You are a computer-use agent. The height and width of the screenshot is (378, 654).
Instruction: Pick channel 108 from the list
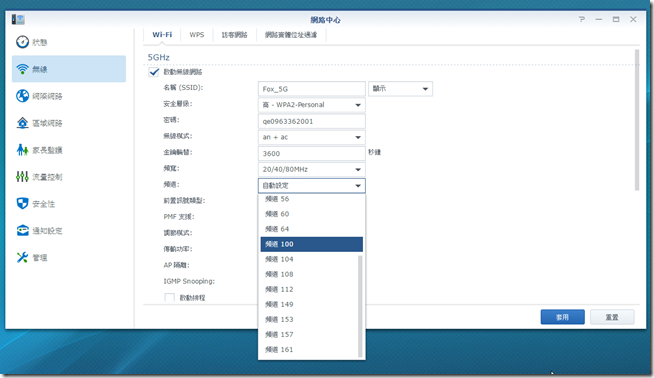pos(309,274)
